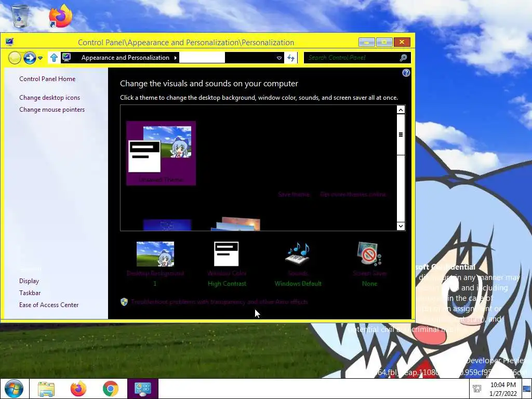Launch Firefox from the taskbar
The width and height of the screenshot is (532, 399).
(x=78, y=389)
